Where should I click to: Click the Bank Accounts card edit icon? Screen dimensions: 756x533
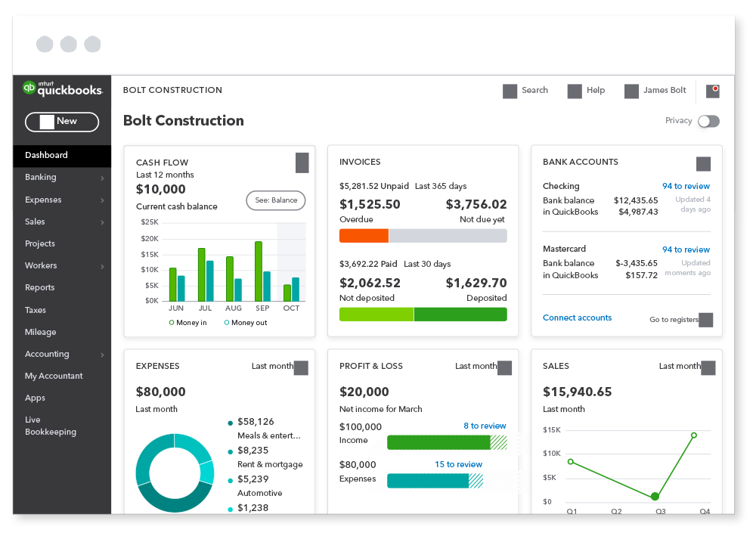pyautogui.click(x=703, y=164)
